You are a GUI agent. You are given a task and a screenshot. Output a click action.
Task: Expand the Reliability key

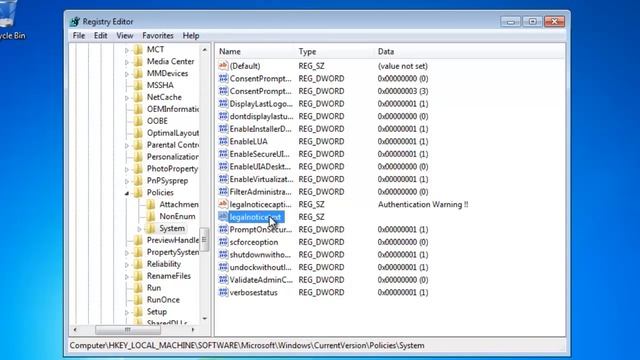coord(127,264)
